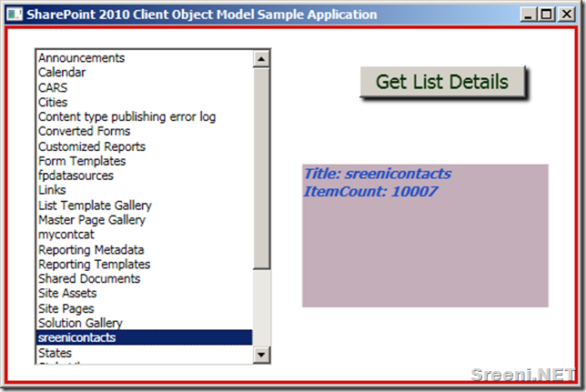Open the application icon in title bar
The height and width of the screenshot is (392, 586).
coord(15,15)
